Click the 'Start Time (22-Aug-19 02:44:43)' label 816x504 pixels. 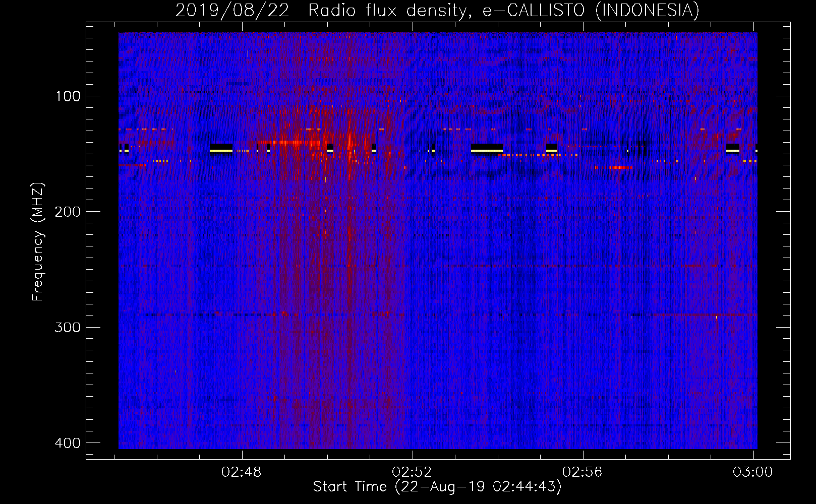tap(437, 487)
